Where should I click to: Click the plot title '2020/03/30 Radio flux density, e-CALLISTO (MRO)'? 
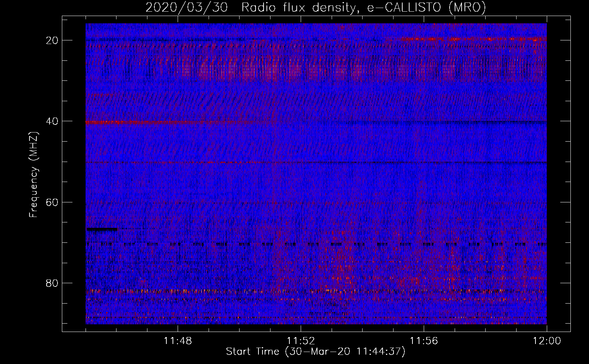pyautogui.click(x=316, y=7)
